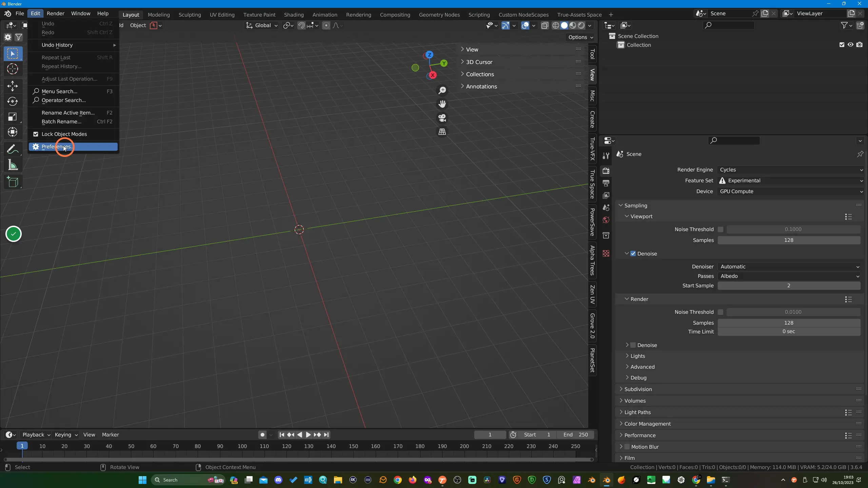
Task: Adjust Render Time Limit slider
Action: [x=789, y=331]
